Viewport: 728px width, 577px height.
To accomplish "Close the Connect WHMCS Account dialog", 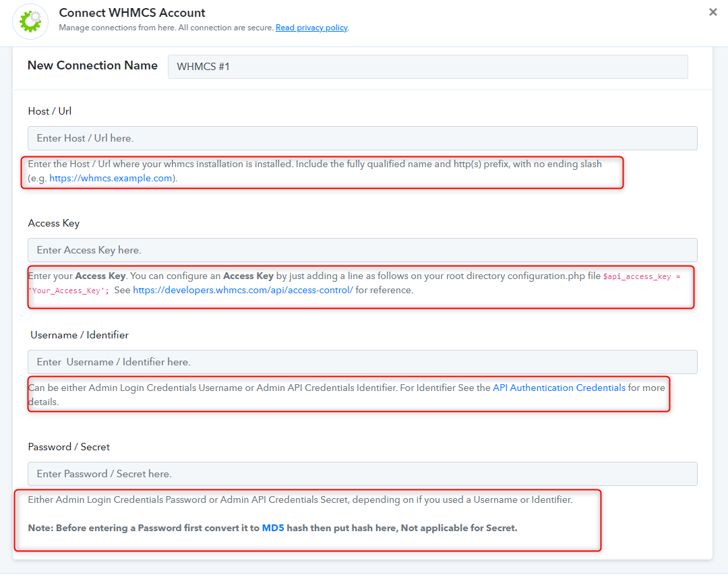I will pos(712,12).
